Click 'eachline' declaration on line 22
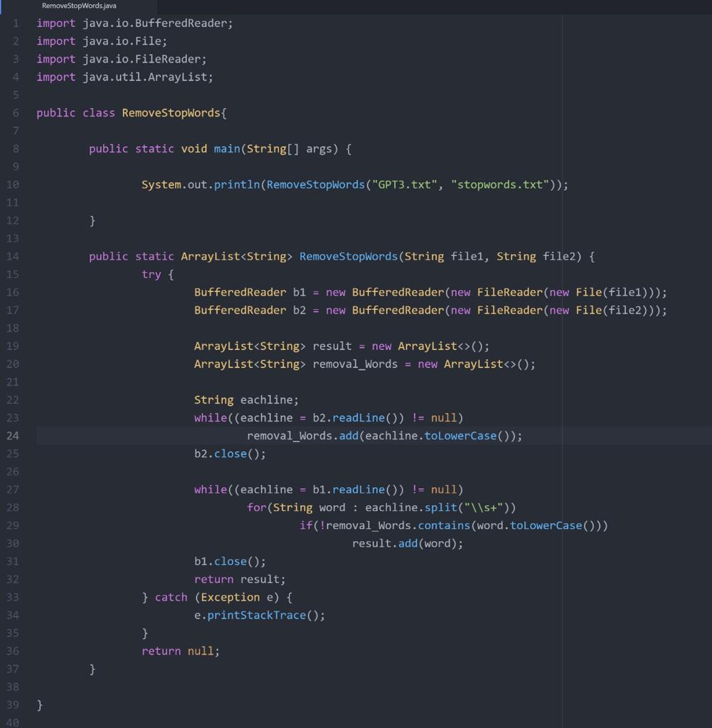 tap(266, 400)
